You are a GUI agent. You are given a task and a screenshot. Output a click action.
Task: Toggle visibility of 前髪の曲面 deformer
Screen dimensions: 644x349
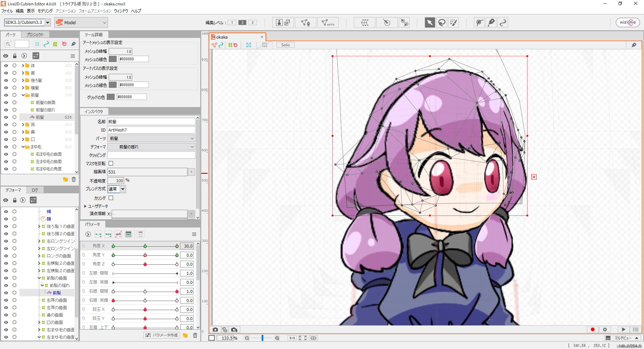click(6, 103)
